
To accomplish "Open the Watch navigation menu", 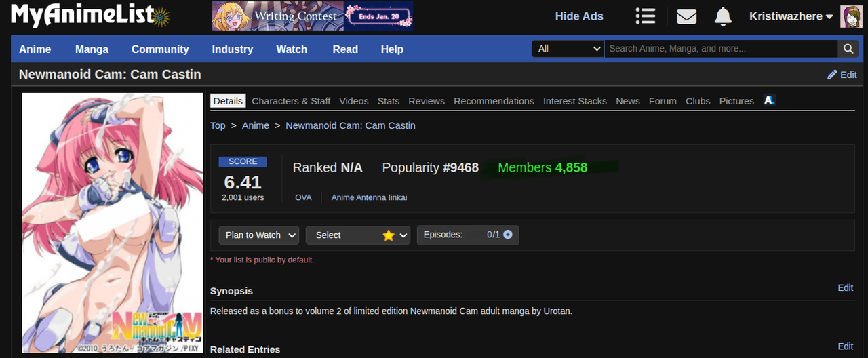I will pos(292,49).
